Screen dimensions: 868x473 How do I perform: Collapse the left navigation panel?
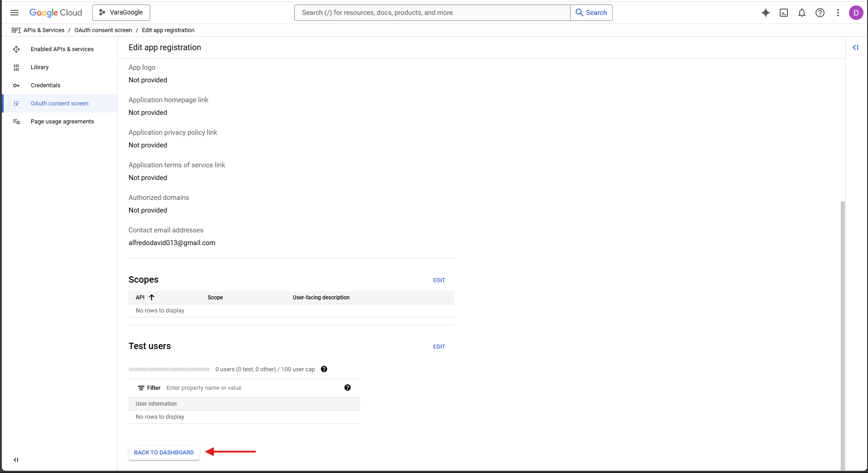16,460
